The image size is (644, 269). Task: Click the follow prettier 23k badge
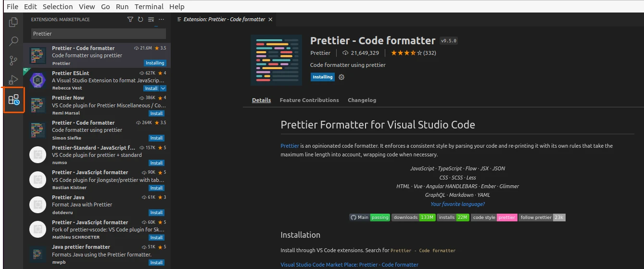542,218
